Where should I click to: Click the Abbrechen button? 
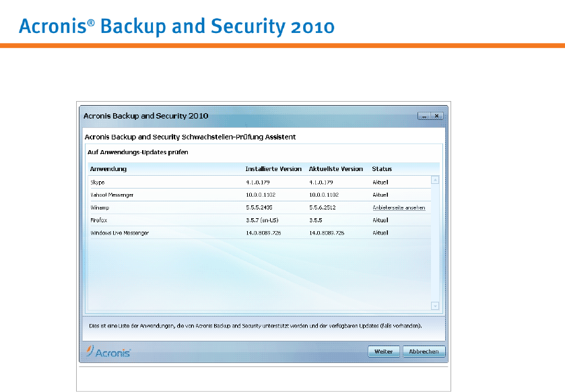coord(424,352)
